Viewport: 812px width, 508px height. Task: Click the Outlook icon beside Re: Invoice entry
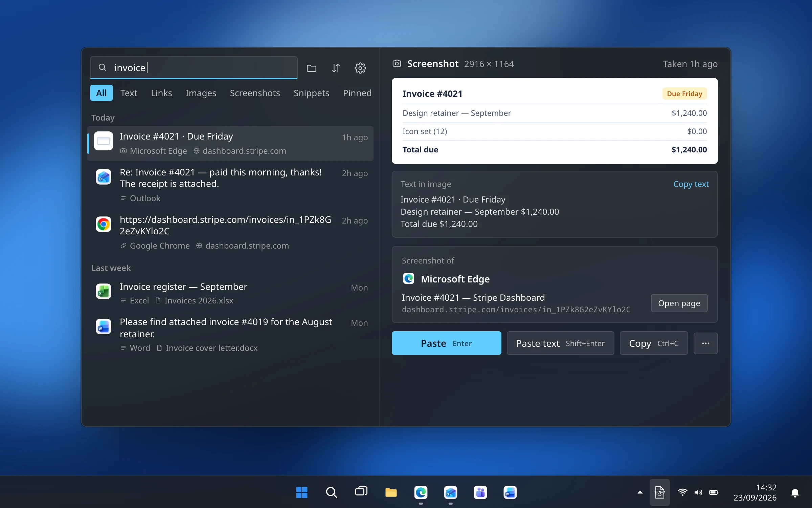tap(103, 177)
